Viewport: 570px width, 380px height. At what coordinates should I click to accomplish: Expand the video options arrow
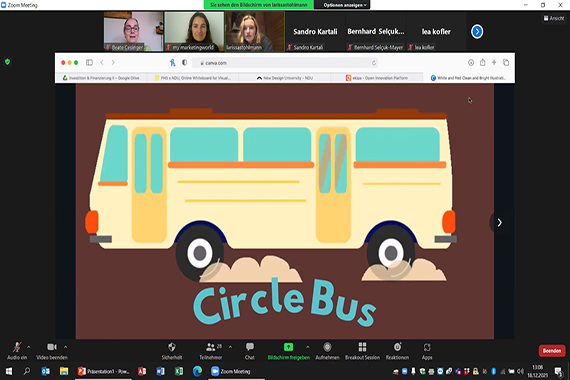click(65, 347)
